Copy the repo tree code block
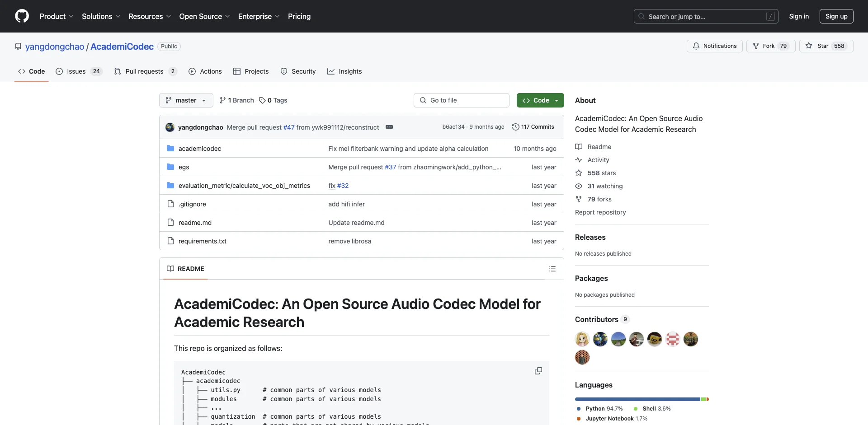 pyautogui.click(x=538, y=371)
